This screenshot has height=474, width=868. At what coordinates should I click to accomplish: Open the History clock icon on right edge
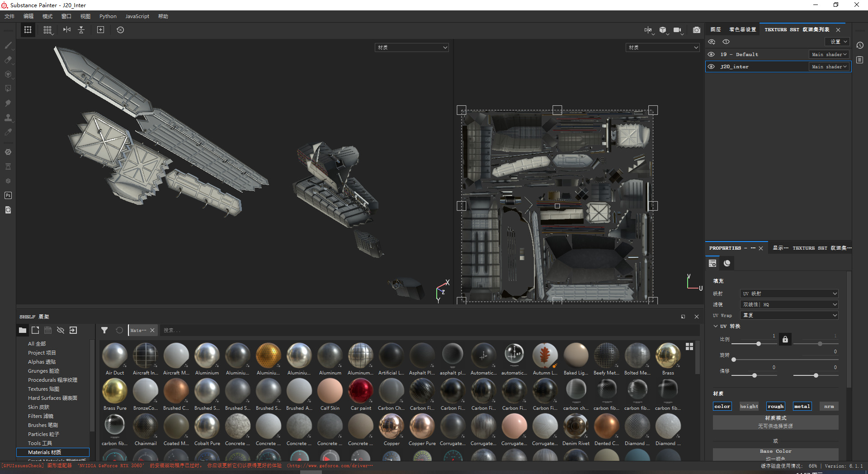tap(860, 45)
